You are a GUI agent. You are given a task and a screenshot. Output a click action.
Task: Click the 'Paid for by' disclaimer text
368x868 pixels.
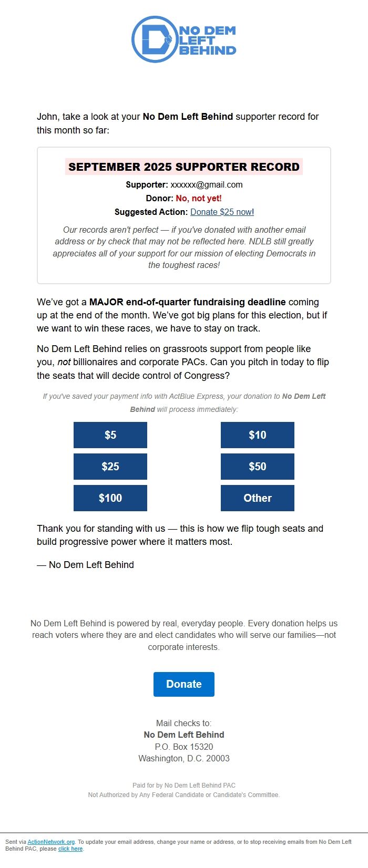(184, 786)
